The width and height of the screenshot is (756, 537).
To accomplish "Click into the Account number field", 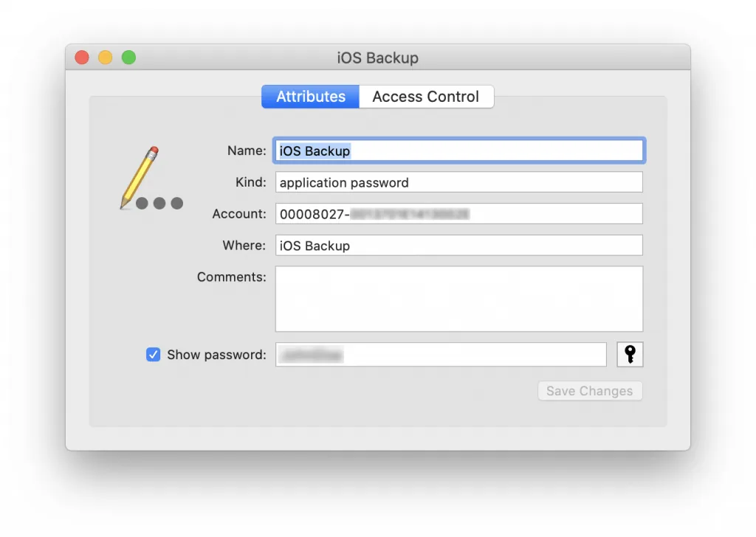I will [458, 214].
